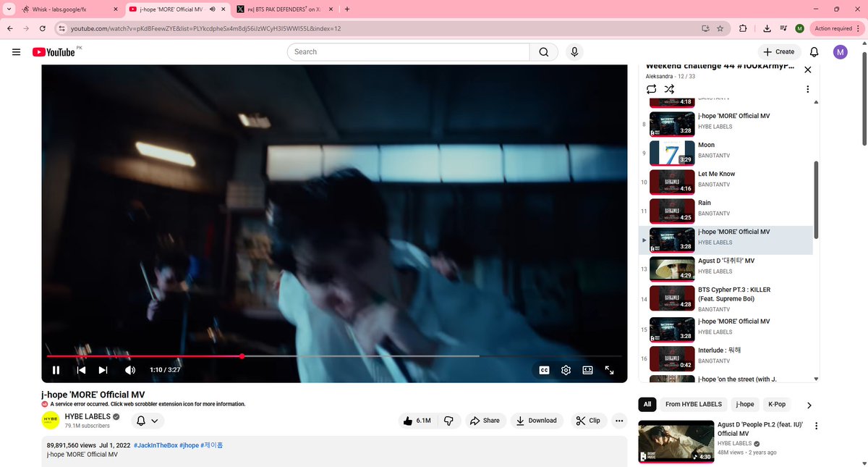Open the YouTube guide hamburger menu
The image size is (868, 467).
[x=16, y=52]
